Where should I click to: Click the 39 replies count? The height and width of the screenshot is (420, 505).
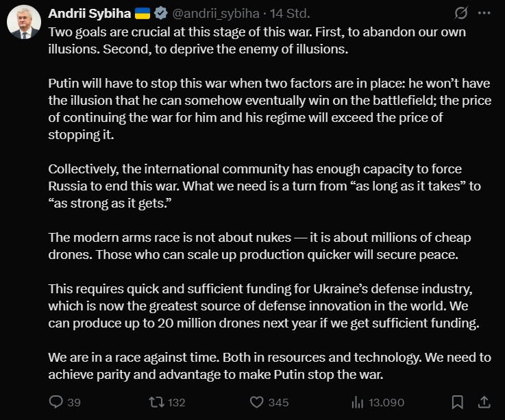pyautogui.click(x=74, y=402)
